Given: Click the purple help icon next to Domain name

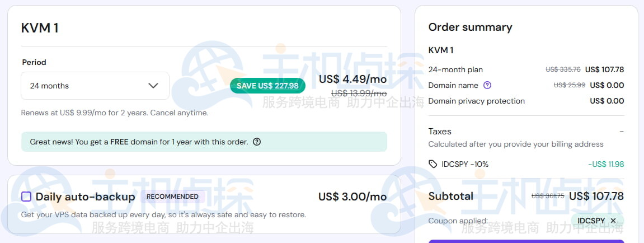Looking at the screenshot, I should pos(487,85).
